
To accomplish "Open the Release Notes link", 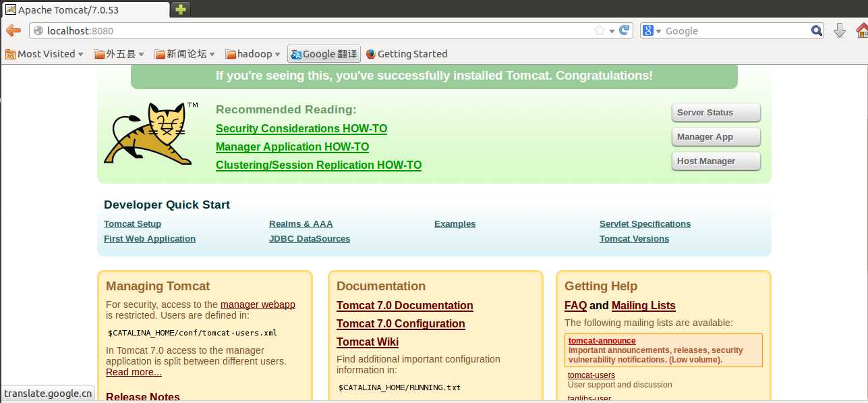I will click(143, 397).
